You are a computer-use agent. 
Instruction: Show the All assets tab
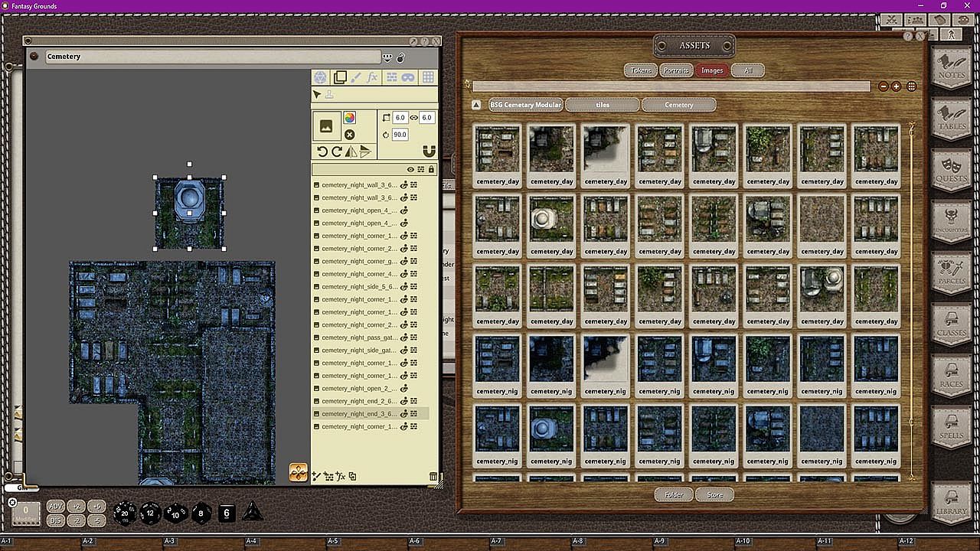748,70
